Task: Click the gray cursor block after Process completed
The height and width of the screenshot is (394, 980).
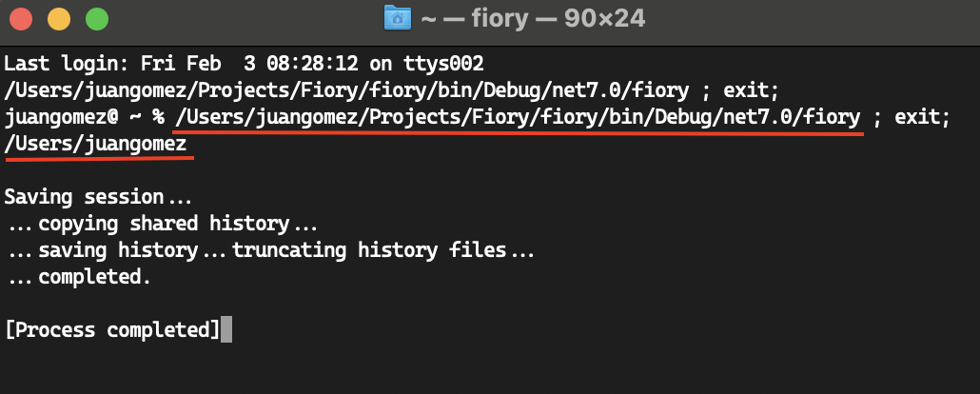Action: click(226, 329)
